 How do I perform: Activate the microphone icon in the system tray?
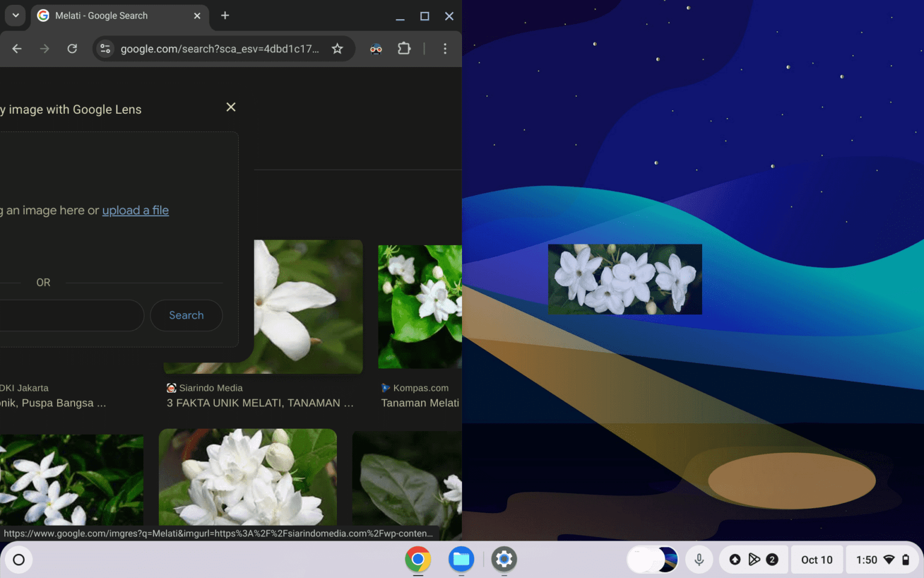[x=699, y=559]
